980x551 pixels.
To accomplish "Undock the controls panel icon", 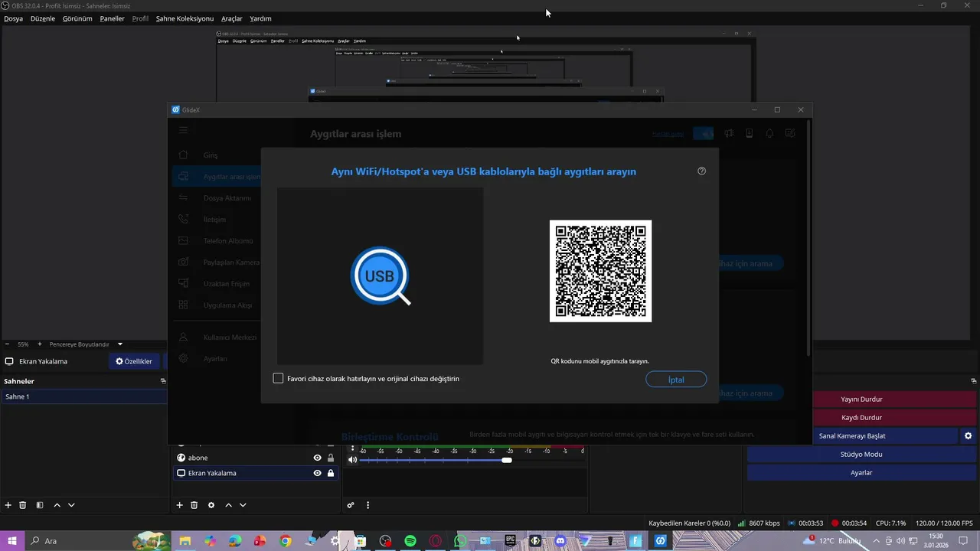I will coord(973,381).
